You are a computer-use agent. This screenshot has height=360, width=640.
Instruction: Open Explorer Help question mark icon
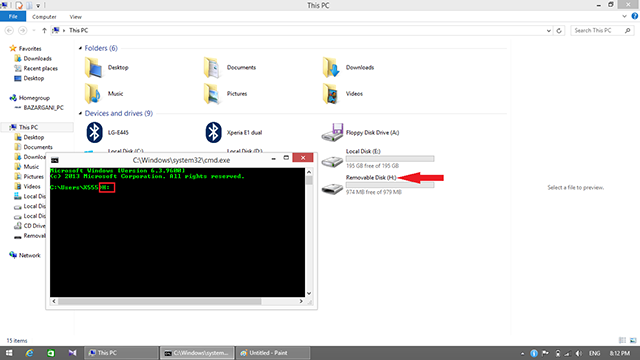coord(635,16)
